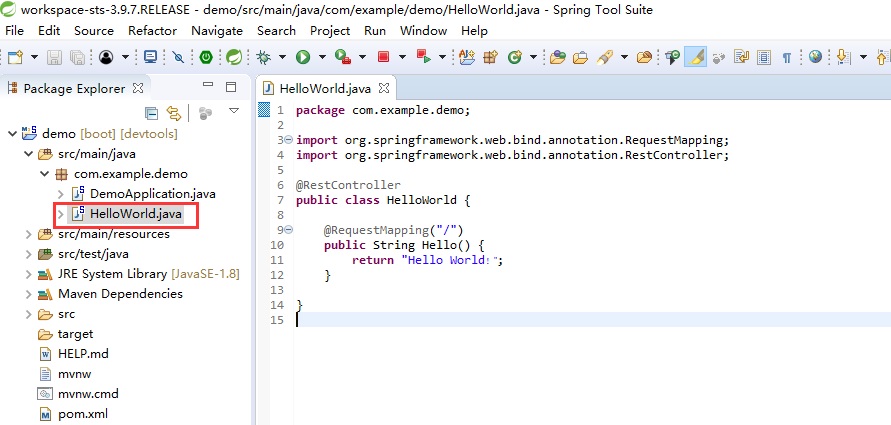Expand the src/main/resources folder
The image size is (891, 425).
(x=28, y=234)
